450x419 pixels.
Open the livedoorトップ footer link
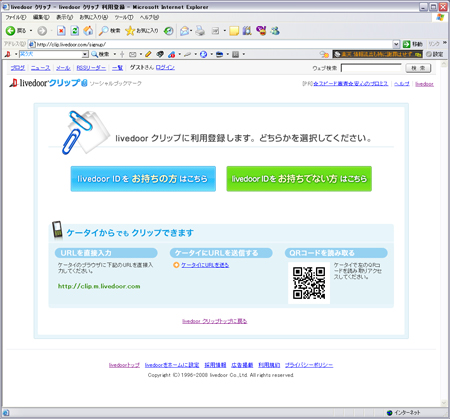[x=124, y=365]
